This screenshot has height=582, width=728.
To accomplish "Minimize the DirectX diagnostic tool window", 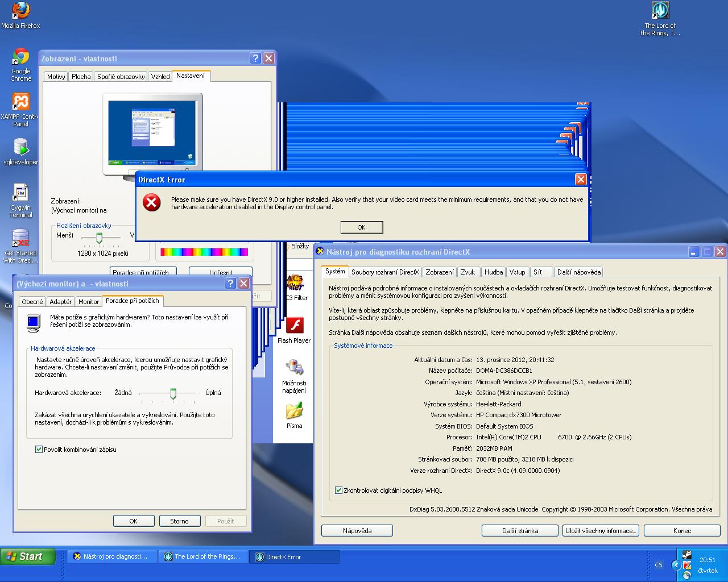I will tap(694, 251).
